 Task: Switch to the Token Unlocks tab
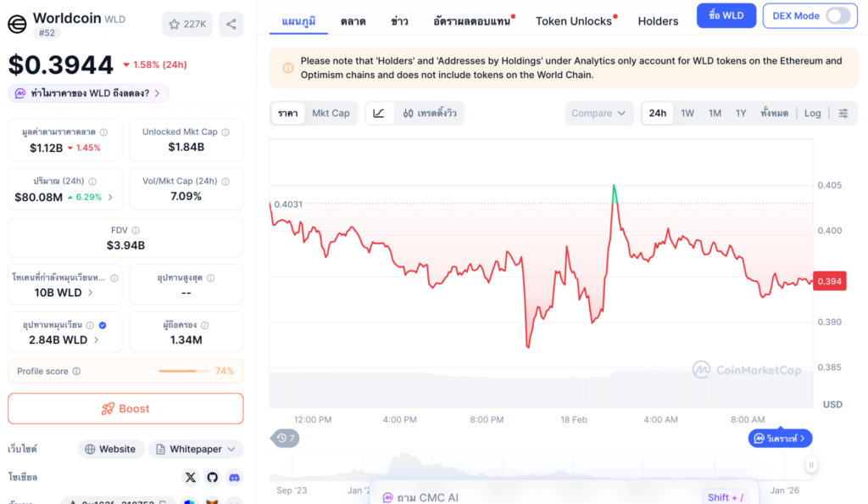[576, 21]
